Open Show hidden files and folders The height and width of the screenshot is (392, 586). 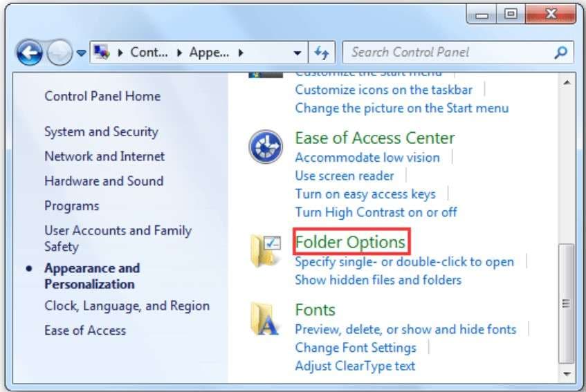pos(378,280)
